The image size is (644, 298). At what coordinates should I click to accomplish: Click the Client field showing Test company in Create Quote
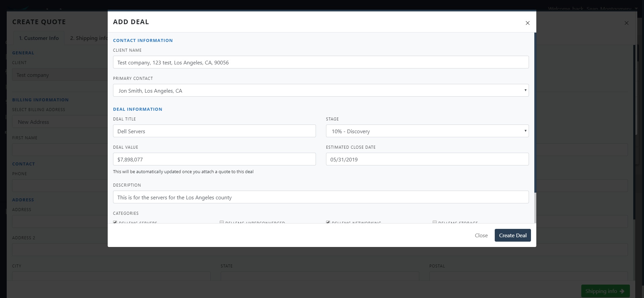(x=60, y=75)
